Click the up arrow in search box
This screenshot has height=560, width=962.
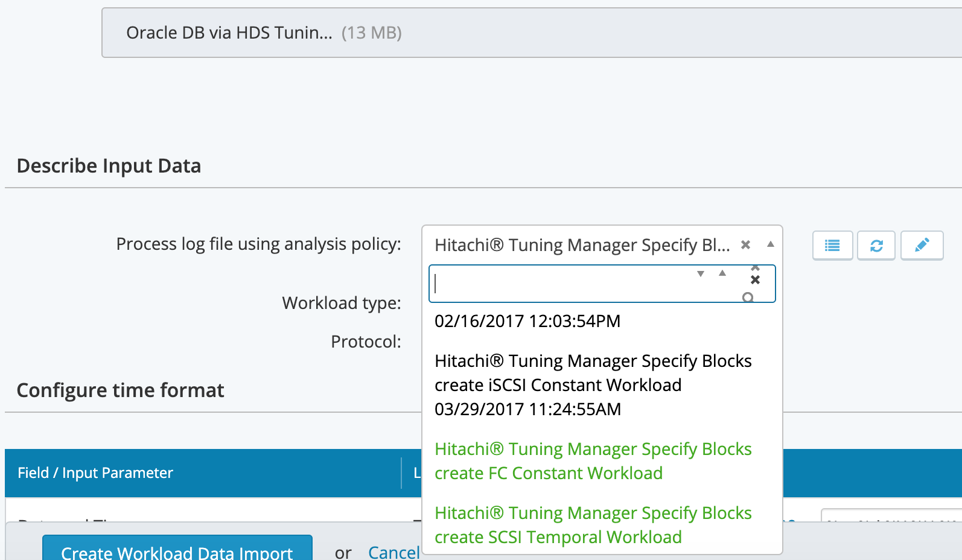[x=722, y=273]
